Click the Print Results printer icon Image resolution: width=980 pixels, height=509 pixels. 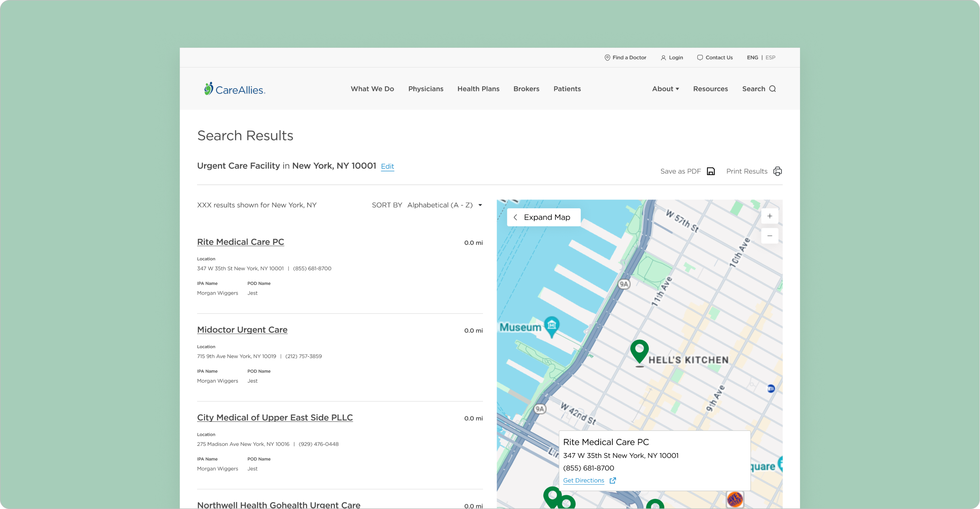pyautogui.click(x=777, y=171)
